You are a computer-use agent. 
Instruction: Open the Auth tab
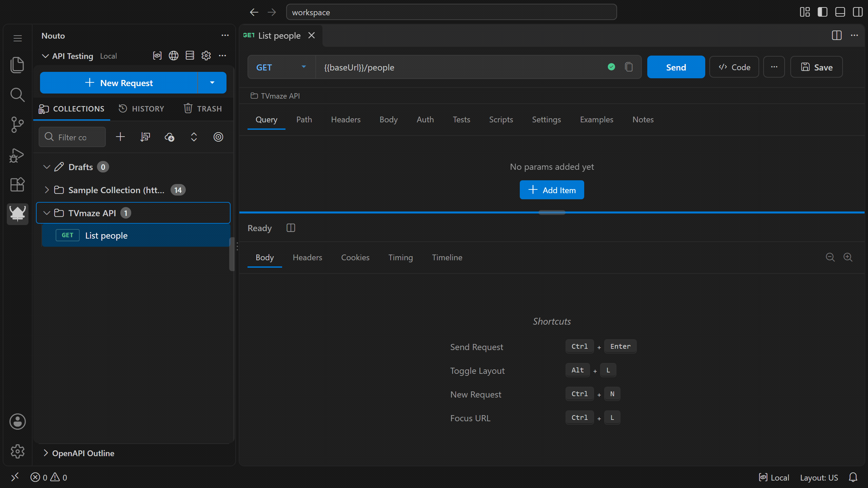(425, 120)
